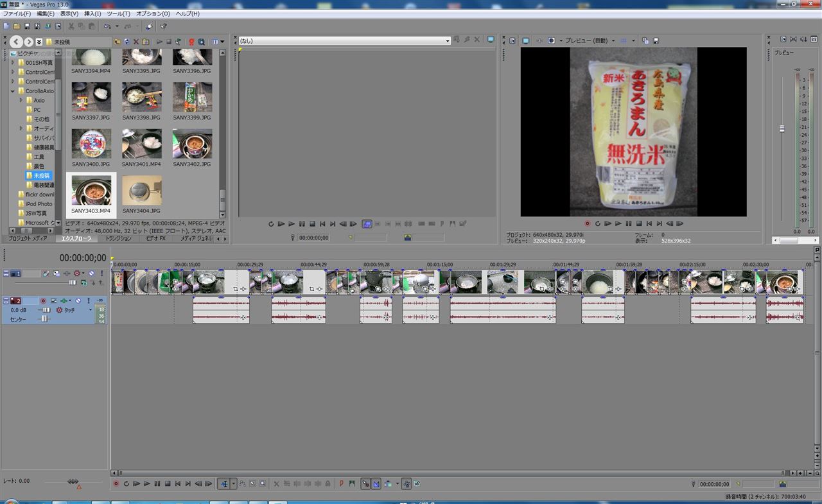
Task: Click the What's This help icon
Action: [163, 26]
